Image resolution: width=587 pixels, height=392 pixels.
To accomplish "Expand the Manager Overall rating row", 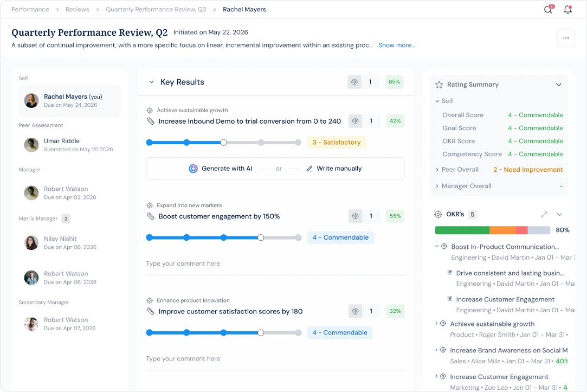I will point(437,186).
